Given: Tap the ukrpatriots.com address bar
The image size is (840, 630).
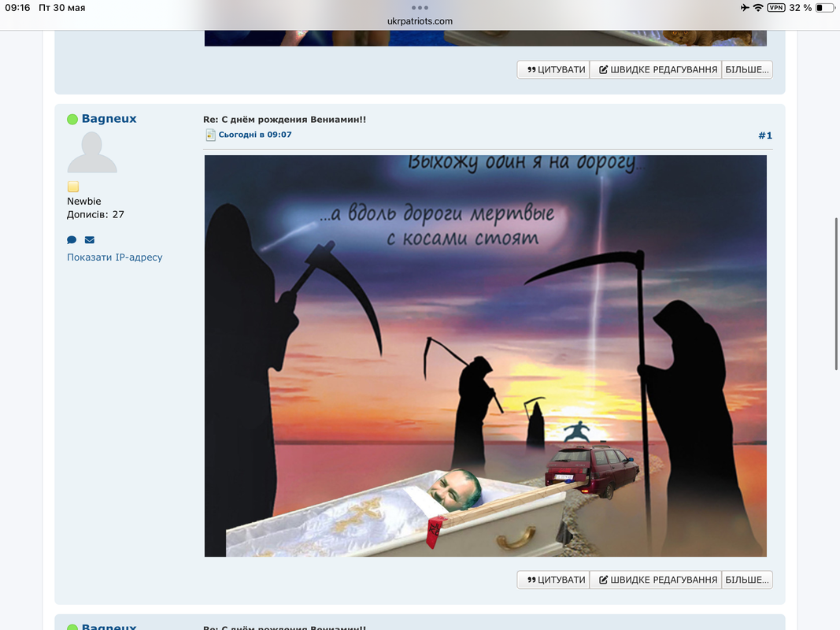Looking at the screenshot, I should point(420,21).
